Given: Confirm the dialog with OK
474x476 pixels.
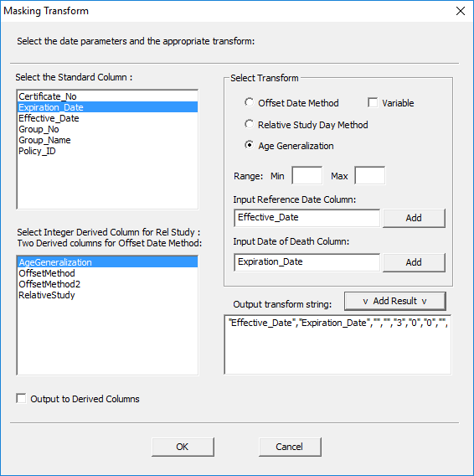Looking at the screenshot, I should click(x=183, y=447).
